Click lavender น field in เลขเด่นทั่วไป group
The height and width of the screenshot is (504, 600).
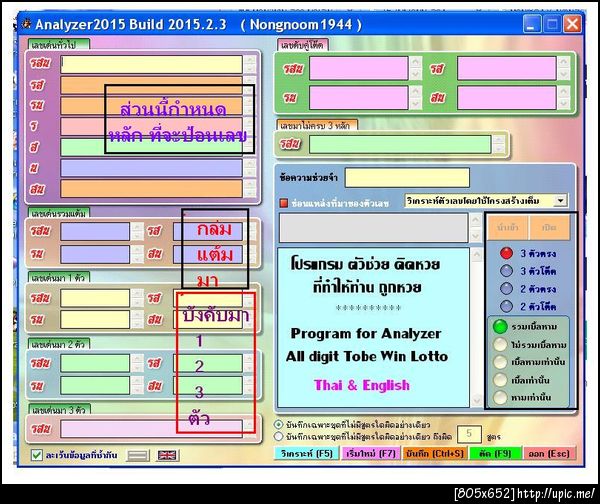[152, 168]
